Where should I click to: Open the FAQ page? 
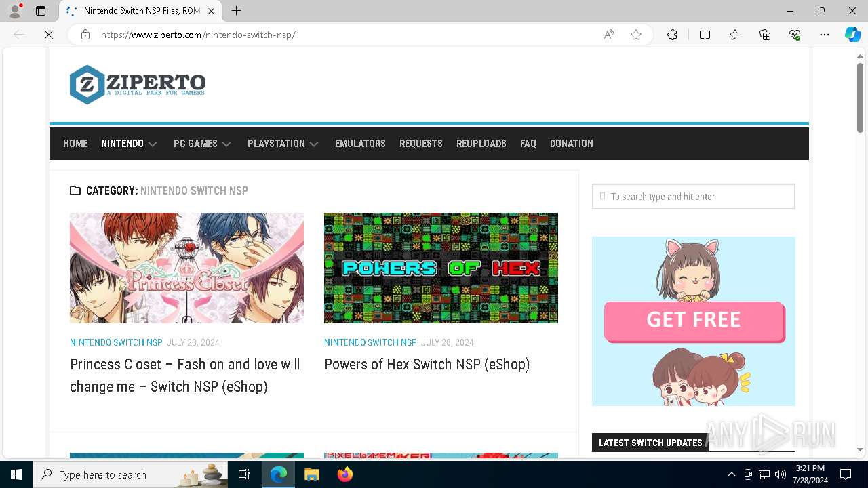tap(528, 144)
